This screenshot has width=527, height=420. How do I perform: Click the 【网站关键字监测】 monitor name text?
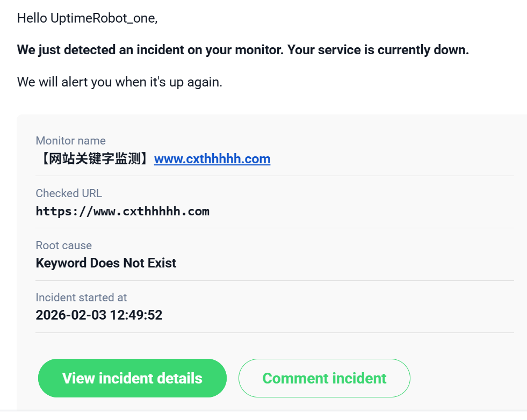pos(95,159)
